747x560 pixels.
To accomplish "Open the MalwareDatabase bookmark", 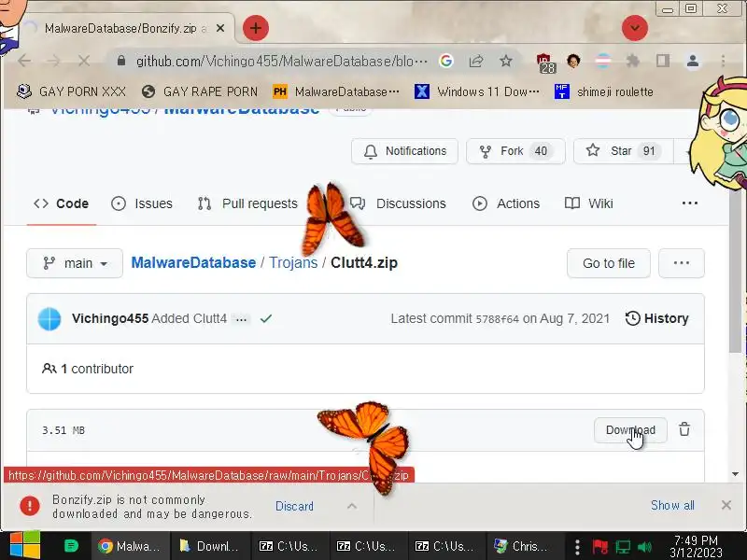I will (336, 91).
